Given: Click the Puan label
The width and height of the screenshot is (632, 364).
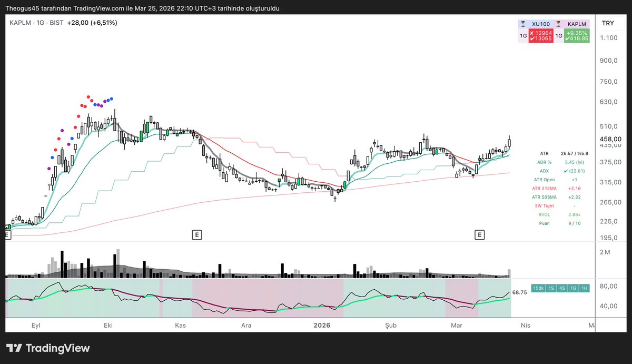Looking at the screenshot, I should pos(544,223).
